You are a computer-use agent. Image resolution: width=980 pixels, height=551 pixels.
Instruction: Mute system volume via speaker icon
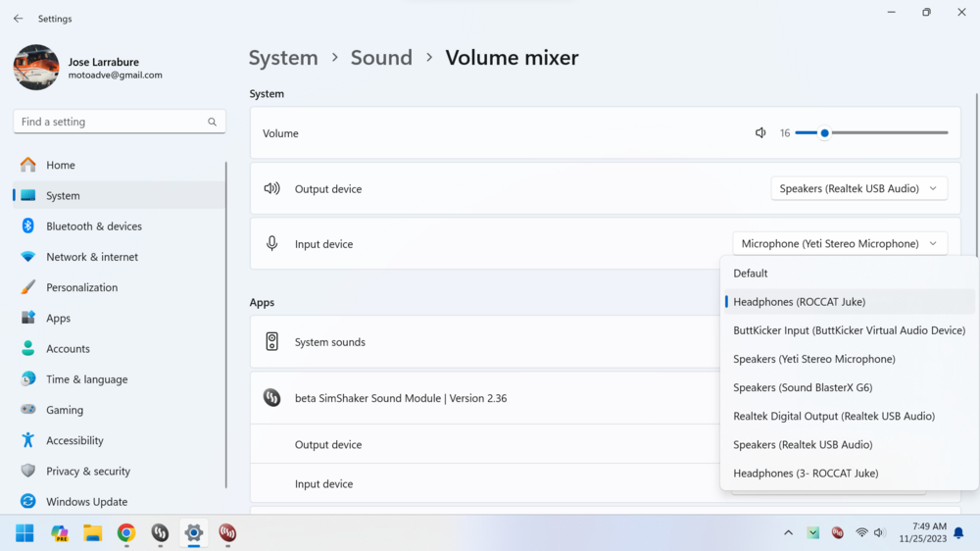(760, 133)
